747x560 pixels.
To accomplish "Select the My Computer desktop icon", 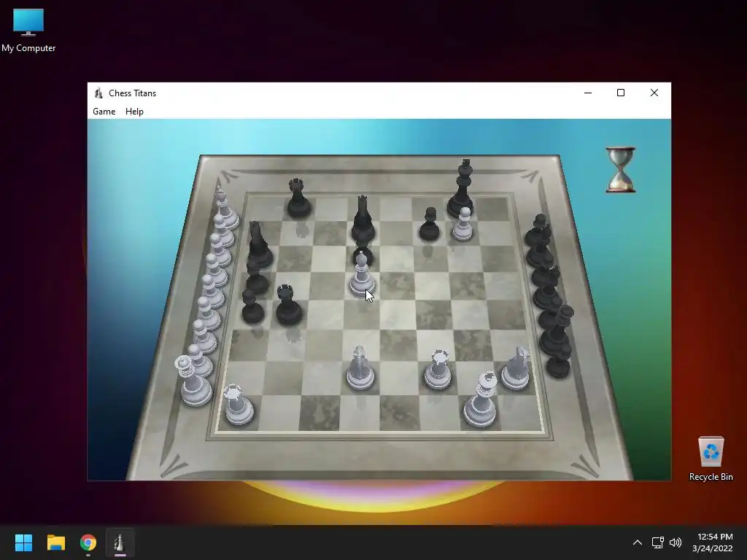I will 28,31.
